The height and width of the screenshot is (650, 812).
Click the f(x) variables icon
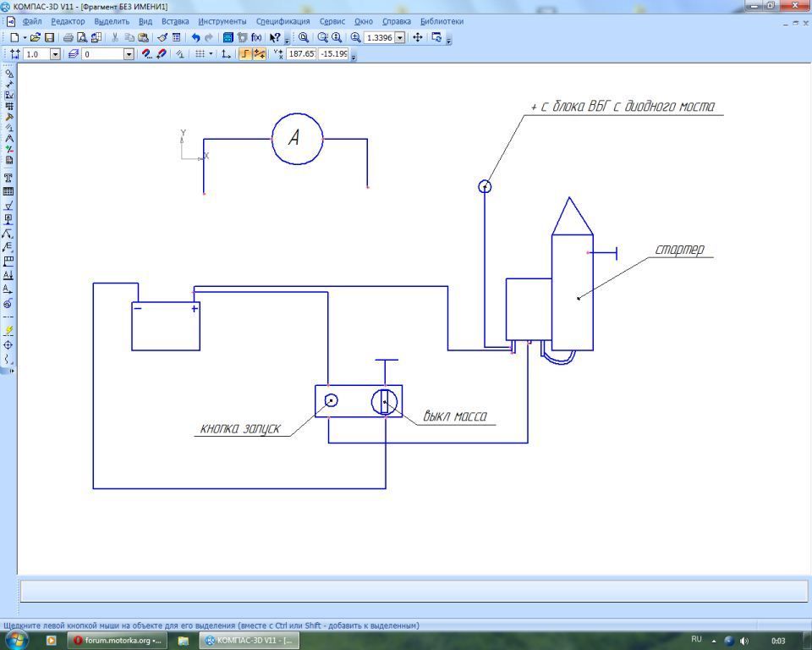[x=256, y=38]
